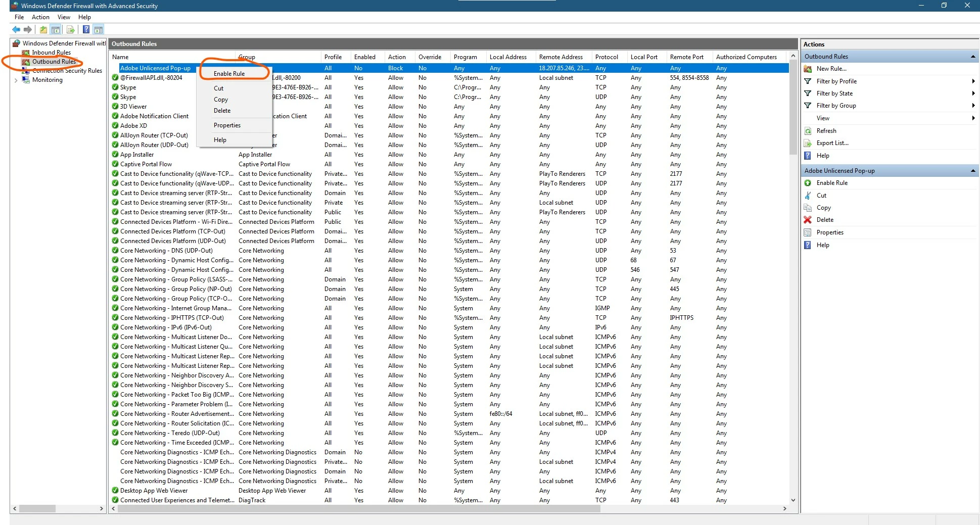Click red Delete icon in Actions pane
Screen dimensions: 980x525
click(x=808, y=220)
